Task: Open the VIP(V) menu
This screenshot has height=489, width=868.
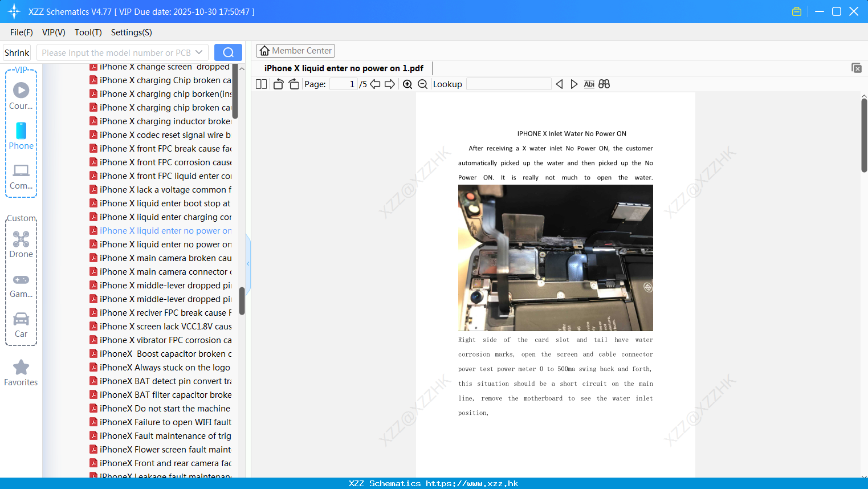Action: [x=54, y=32]
